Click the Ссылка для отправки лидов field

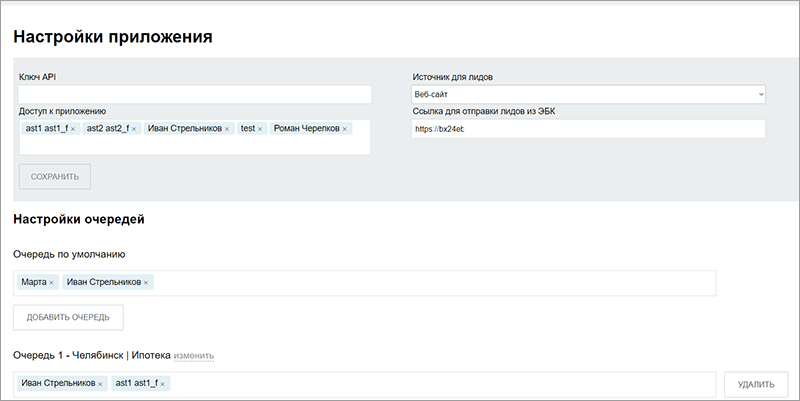click(x=588, y=129)
